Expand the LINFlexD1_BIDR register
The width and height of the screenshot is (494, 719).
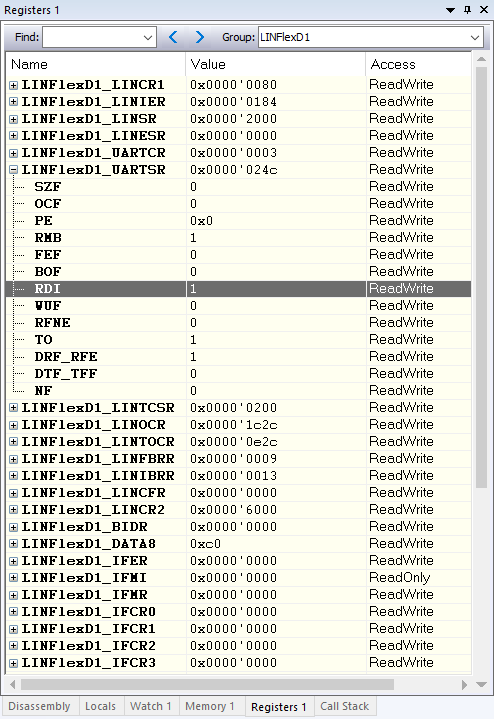tap(14, 527)
